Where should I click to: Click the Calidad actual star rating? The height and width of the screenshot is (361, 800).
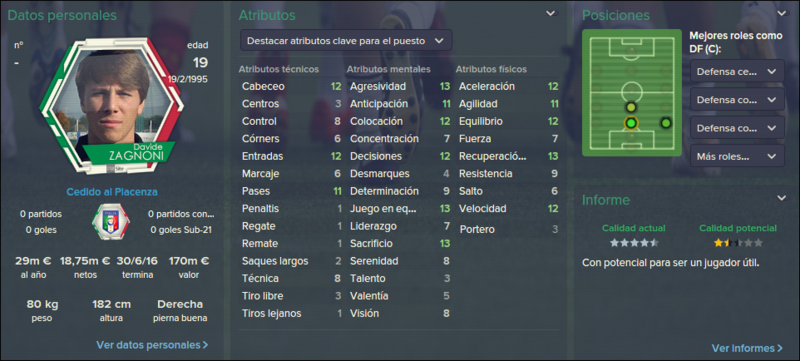pyautogui.click(x=634, y=243)
